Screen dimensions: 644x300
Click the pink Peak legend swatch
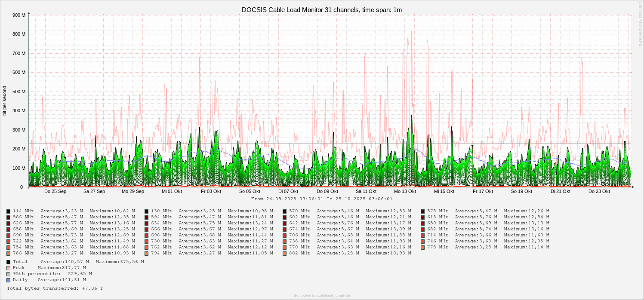(x=9, y=268)
